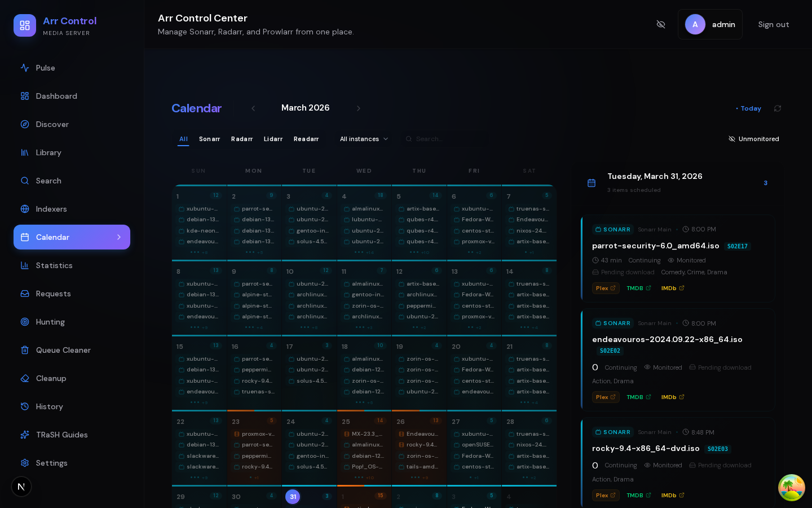
Task: Select the Readarr filter tab
Action: [x=306, y=139]
